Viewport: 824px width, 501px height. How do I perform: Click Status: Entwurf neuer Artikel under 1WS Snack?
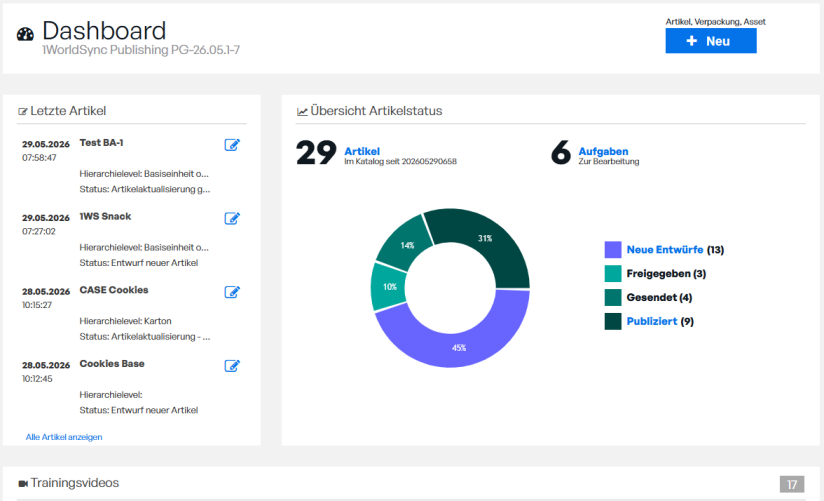pos(139,263)
